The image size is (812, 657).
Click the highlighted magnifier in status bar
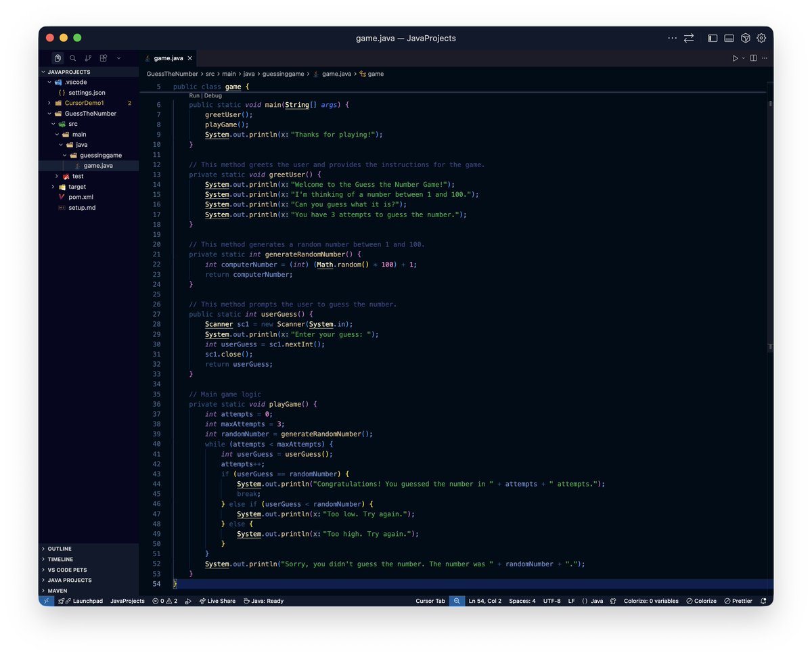457,601
